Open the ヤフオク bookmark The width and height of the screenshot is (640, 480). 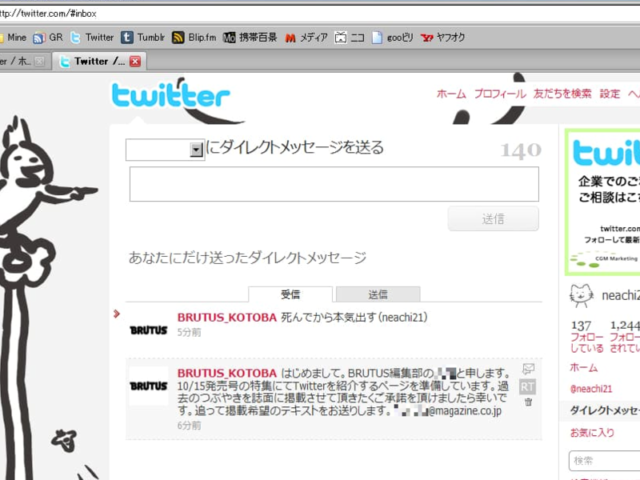[443, 38]
